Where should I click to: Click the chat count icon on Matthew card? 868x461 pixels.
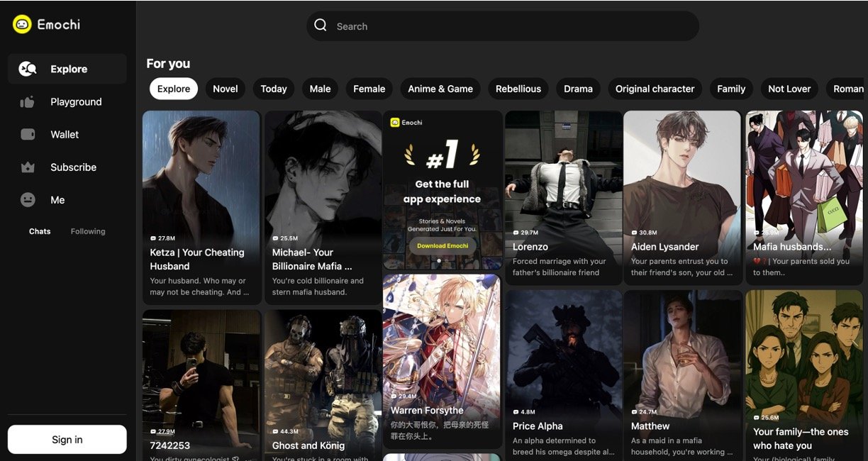click(x=635, y=412)
